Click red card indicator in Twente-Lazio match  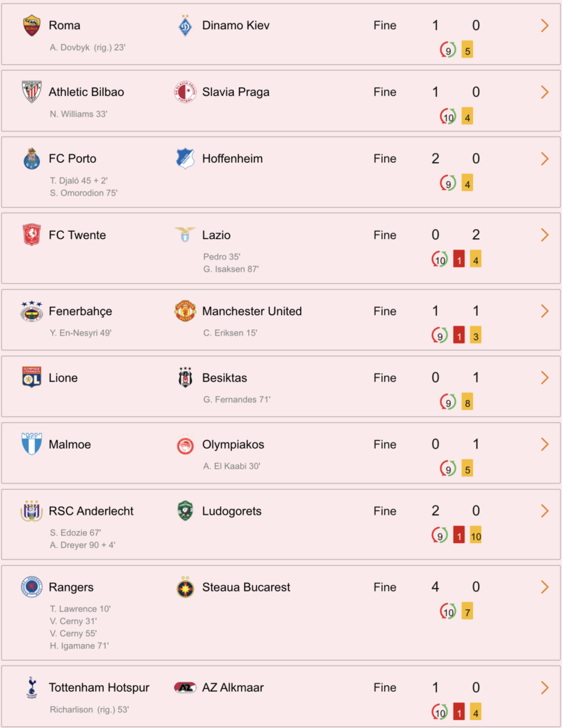tap(459, 259)
